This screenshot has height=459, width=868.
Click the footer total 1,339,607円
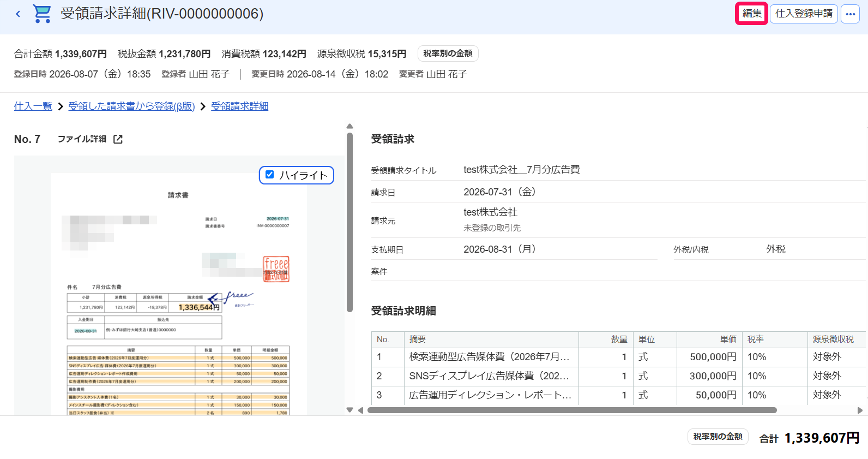(822, 438)
